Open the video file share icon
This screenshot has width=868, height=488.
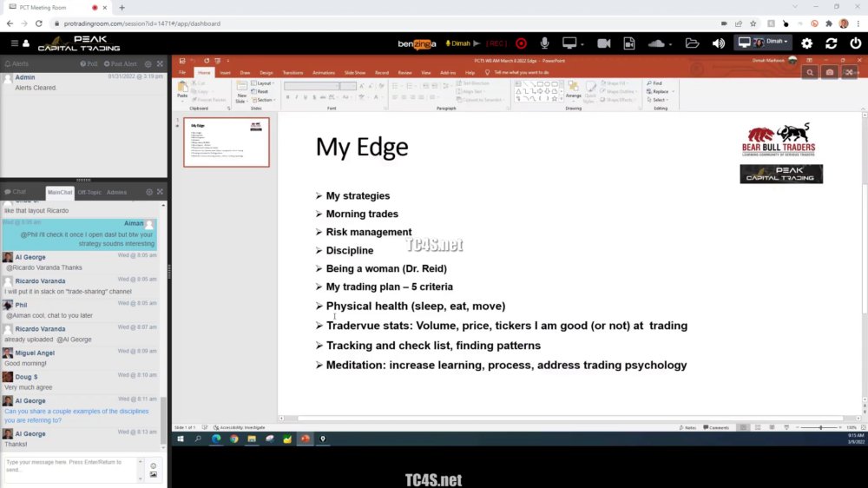click(628, 43)
